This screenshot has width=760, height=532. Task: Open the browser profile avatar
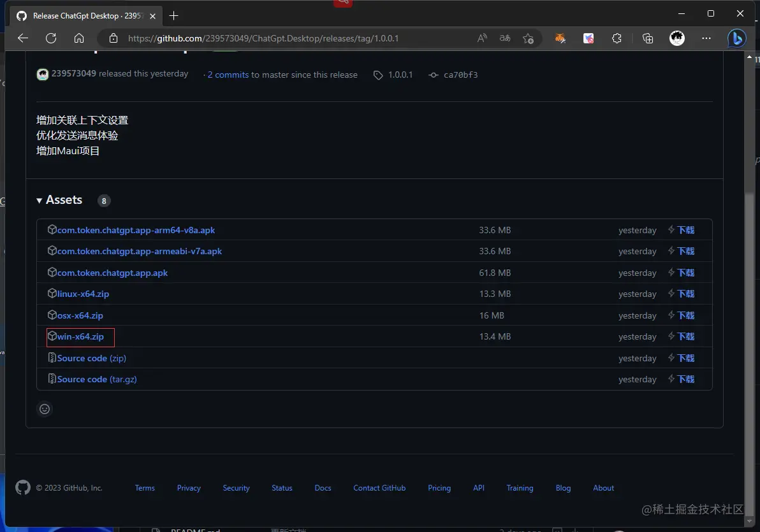click(676, 38)
